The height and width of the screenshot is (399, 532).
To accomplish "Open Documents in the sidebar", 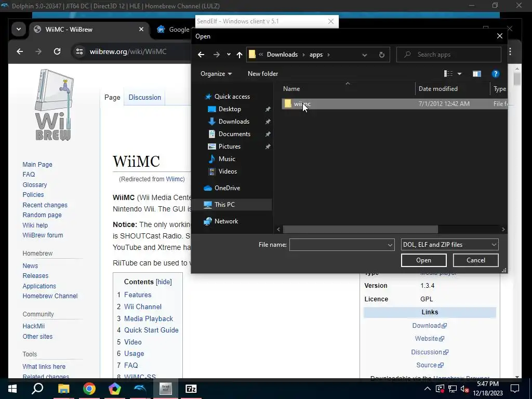I will pos(234,134).
